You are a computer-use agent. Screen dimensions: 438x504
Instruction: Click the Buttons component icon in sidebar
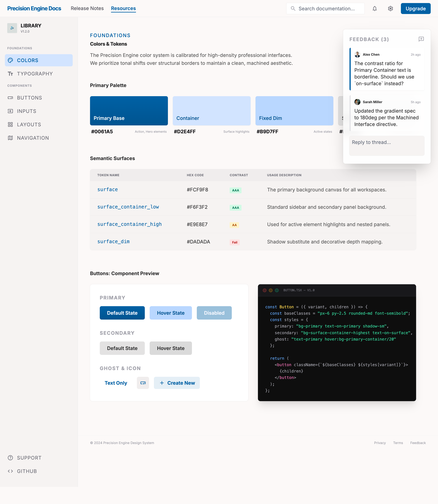pyautogui.click(x=11, y=98)
